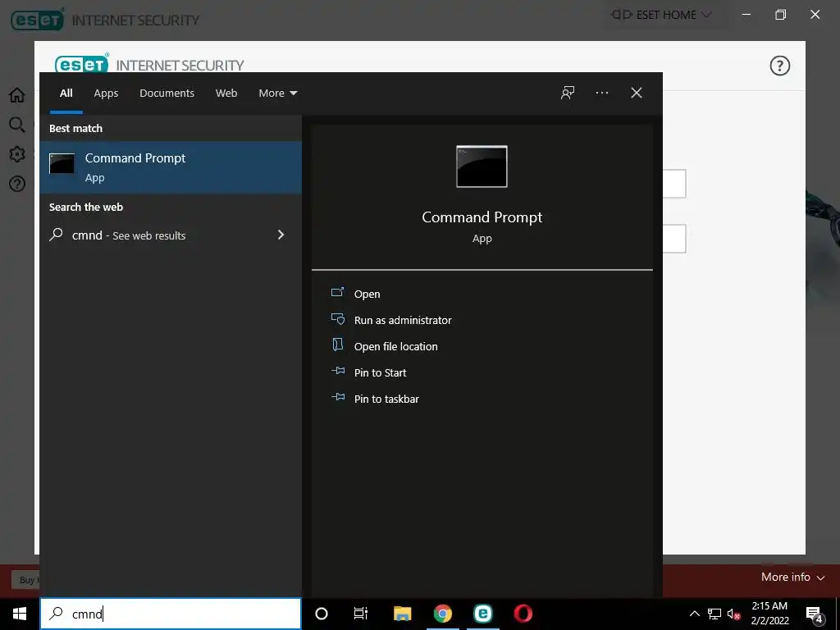Image resolution: width=840 pixels, height=630 pixels.
Task: Click Run as administrator shield icon
Action: [337, 319]
